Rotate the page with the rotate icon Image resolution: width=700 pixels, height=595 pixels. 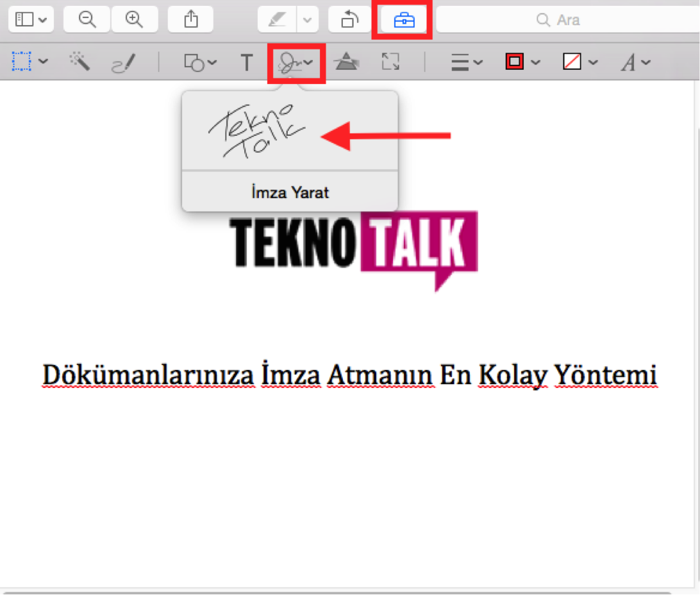pos(349,20)
